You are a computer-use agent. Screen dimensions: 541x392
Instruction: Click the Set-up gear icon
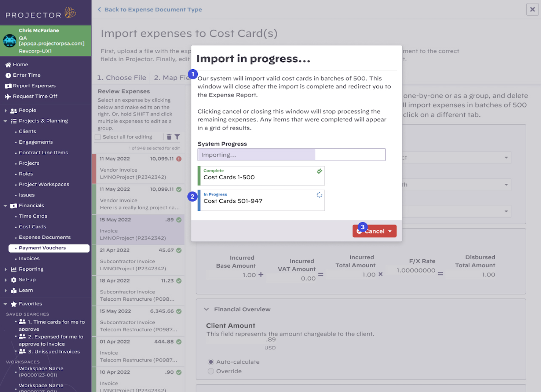coord(14,280)
